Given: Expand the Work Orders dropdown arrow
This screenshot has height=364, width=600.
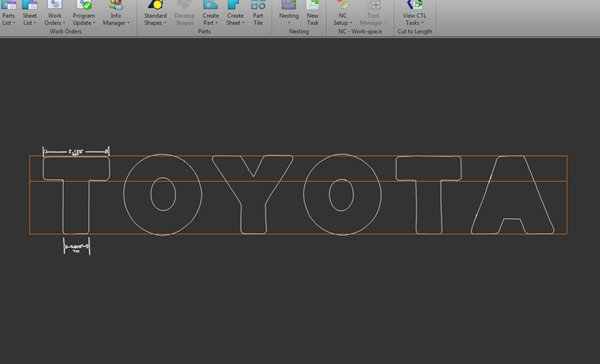Looking at the screenshot, I should 64,23.
